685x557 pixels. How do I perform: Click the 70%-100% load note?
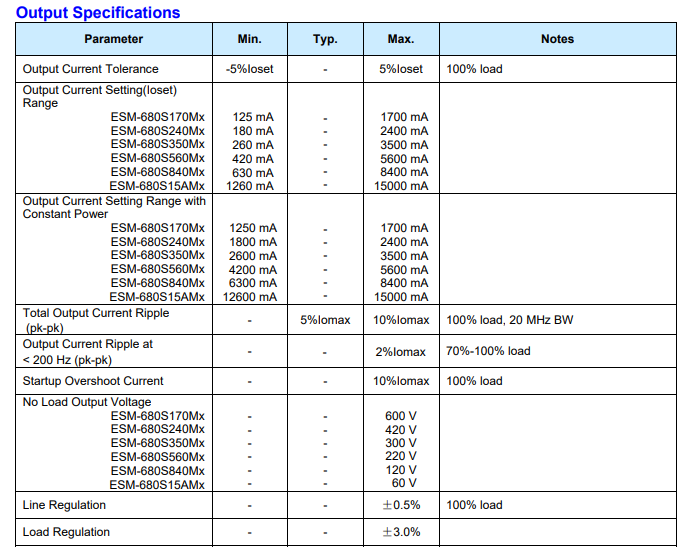click(x=488, y=351)
